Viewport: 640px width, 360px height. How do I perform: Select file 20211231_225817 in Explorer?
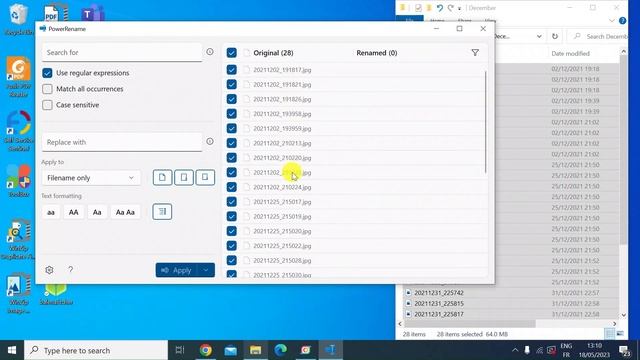pyautogui.click(x=439, y=314)
